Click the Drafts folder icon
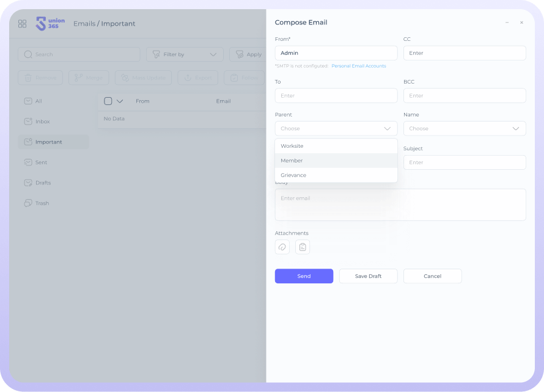This screenshot has height=392, width=544. click(28, 183)
